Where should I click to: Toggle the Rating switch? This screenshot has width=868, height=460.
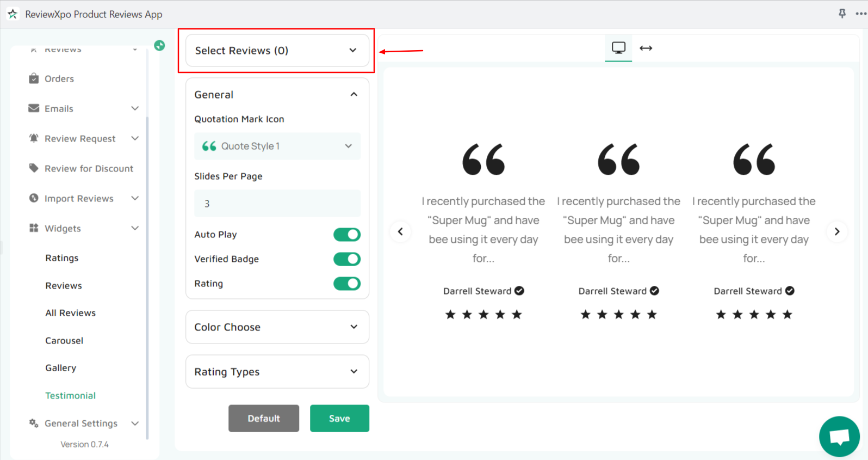click(347, 284)
